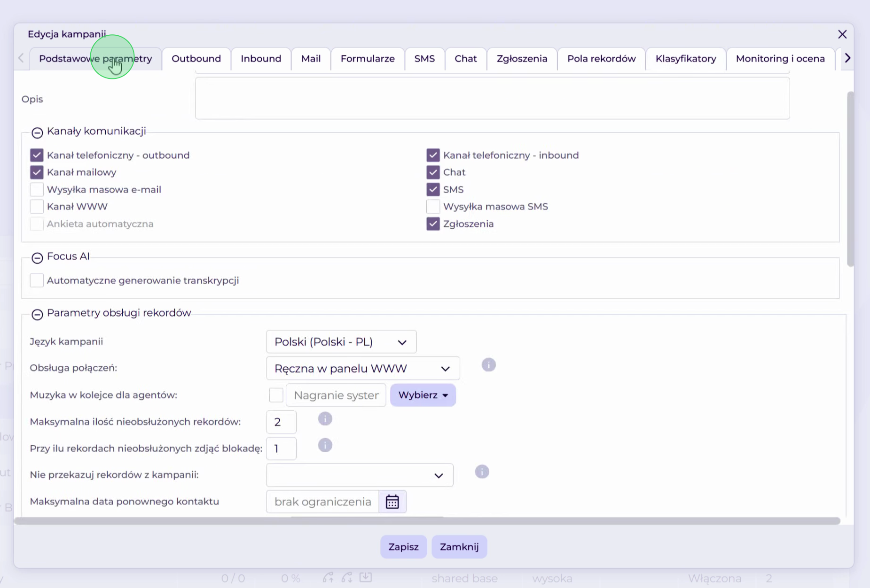Enable Wysyłka masowa SMS
The height and width of the screenshot is (588, 870).
[x=433, y=207]
